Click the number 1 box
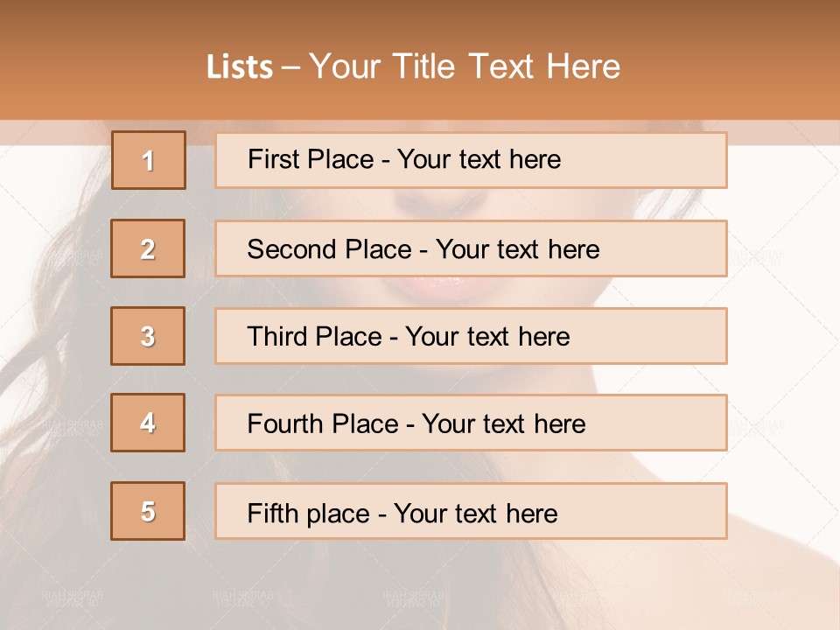This screenshot has width=840, height=630. (x=149, y=160)
